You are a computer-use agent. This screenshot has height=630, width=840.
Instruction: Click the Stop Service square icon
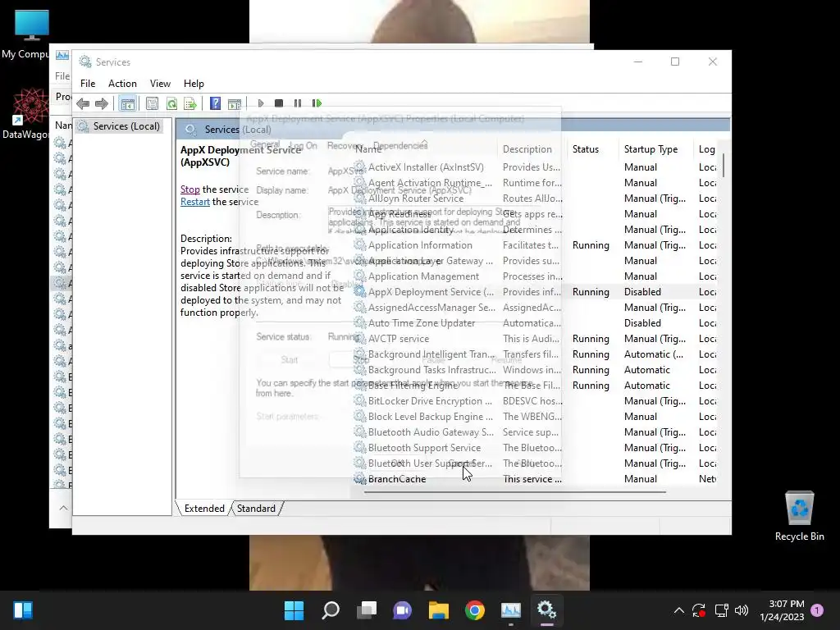(279, 103)
